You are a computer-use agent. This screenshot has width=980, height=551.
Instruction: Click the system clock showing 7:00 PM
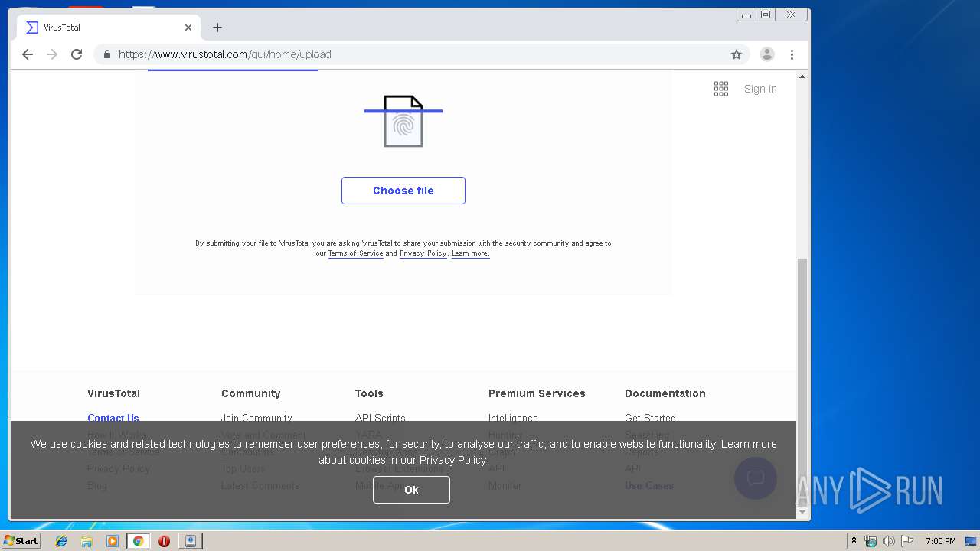[940, 541]
